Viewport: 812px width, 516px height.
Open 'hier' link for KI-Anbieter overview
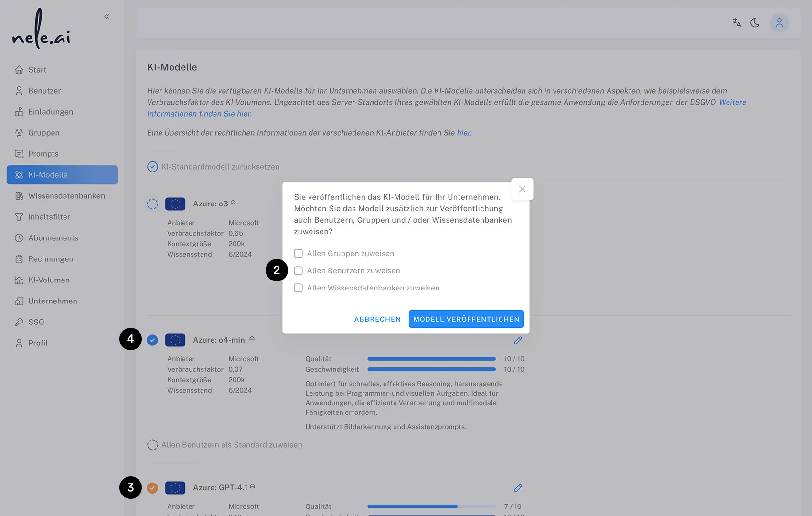pos(463,133)
